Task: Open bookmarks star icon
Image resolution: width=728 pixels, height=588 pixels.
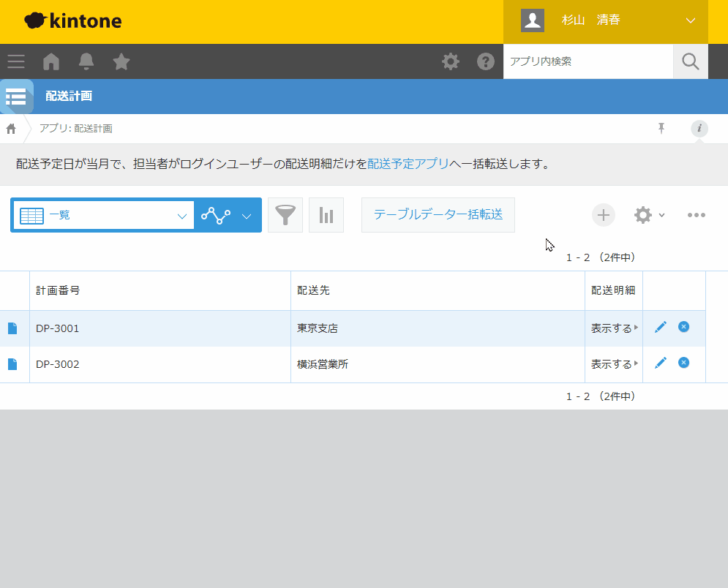Action: pyautogui.click(x=121, y=61)
